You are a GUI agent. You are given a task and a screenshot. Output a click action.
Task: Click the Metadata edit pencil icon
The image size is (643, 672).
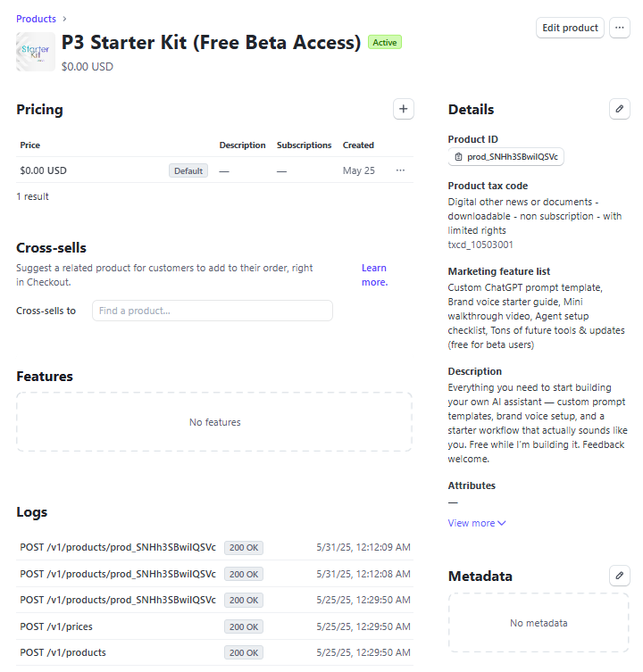620,576
